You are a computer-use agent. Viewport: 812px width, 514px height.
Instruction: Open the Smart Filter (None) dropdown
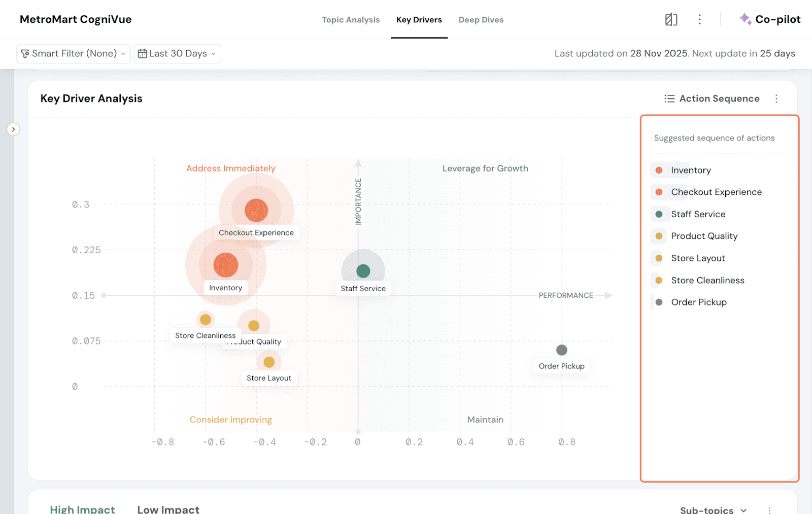(x=74, y=54)
